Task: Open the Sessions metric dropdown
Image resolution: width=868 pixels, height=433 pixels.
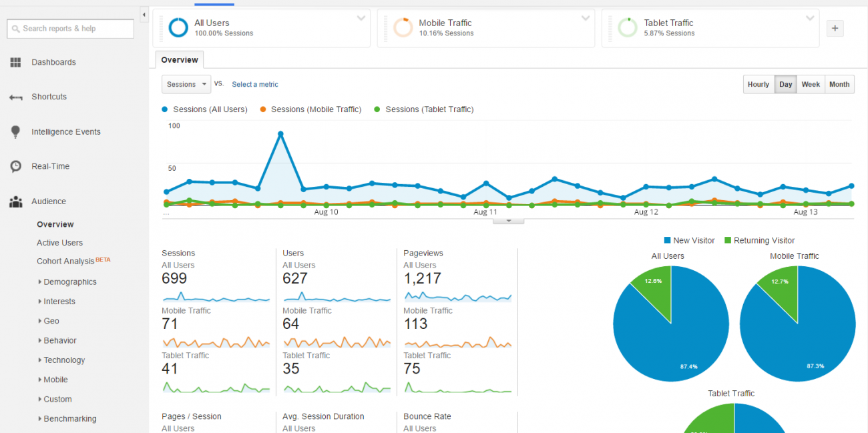Action: pos(186,84)
